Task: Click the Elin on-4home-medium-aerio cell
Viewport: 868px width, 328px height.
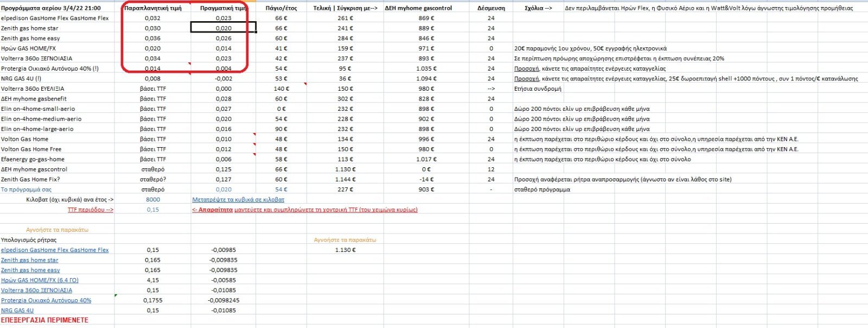Action: pyautogui.click(x=41, y=119)
